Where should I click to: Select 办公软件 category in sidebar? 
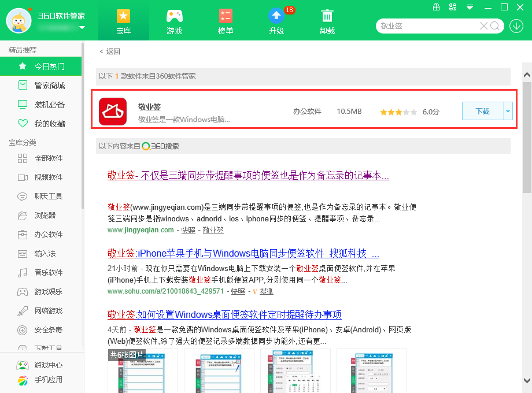40,234
